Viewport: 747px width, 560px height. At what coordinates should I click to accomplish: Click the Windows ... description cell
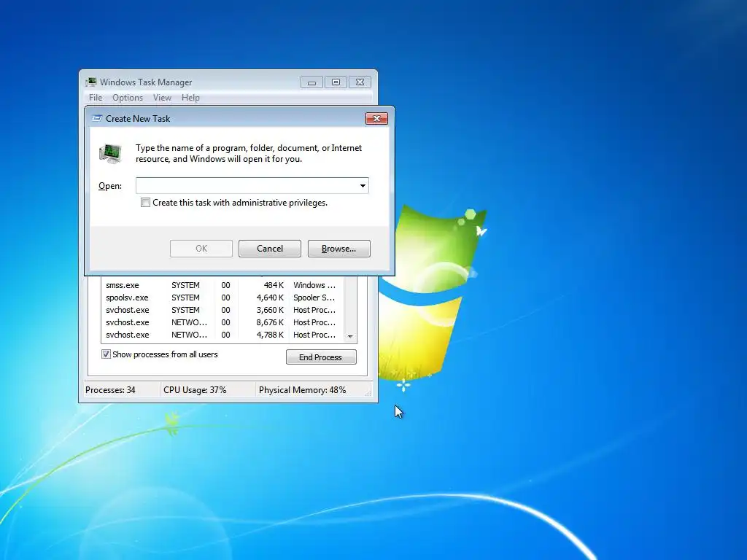point(314,285)
